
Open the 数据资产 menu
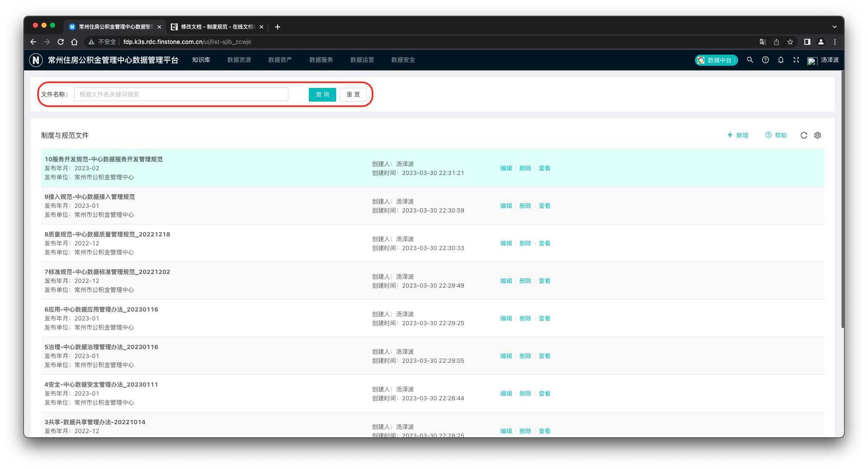coord(280,60)
